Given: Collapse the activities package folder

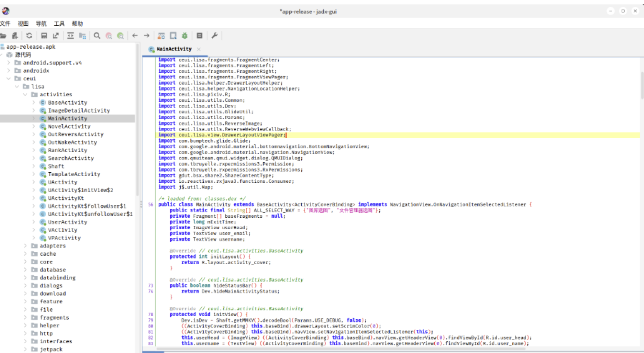Looking at the screenshot, I should tap(25, 94).
